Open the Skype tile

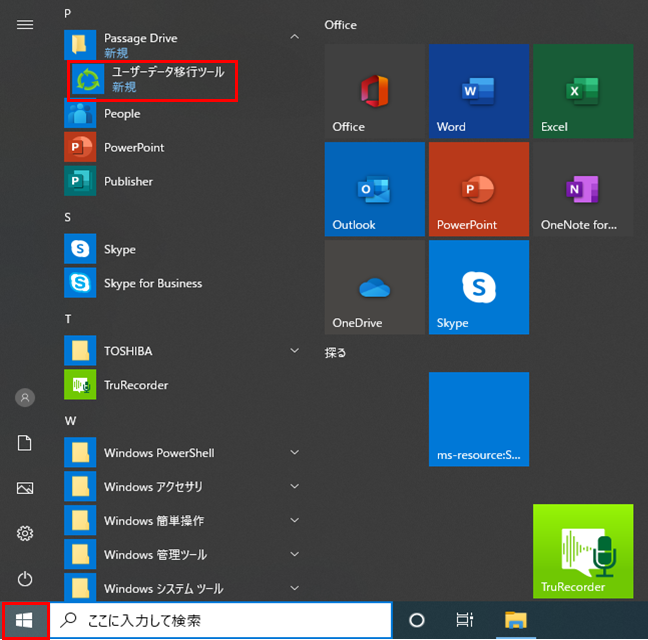(479, 287)
